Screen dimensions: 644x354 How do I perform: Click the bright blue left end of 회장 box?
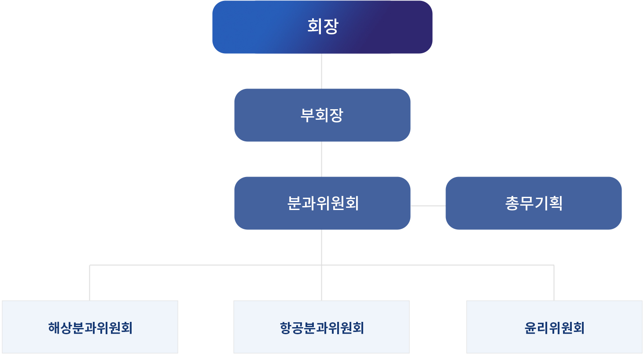pyautogui.click(x=233, y=27)
